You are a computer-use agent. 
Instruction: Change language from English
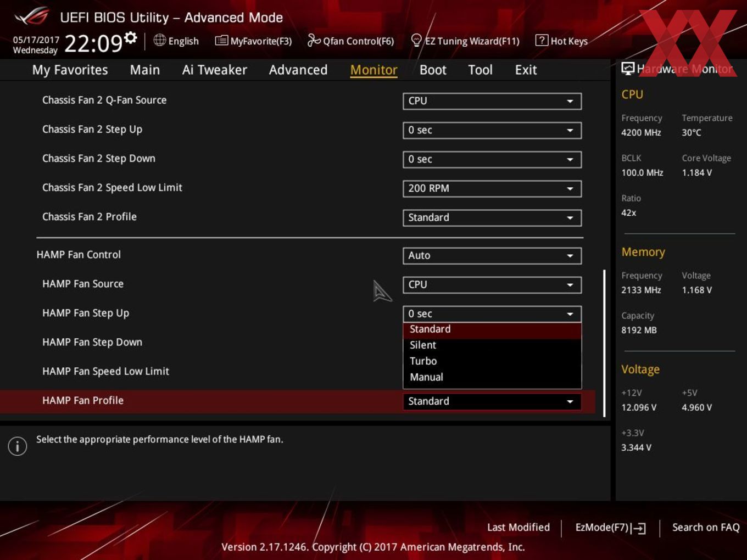tap(183, 41)
